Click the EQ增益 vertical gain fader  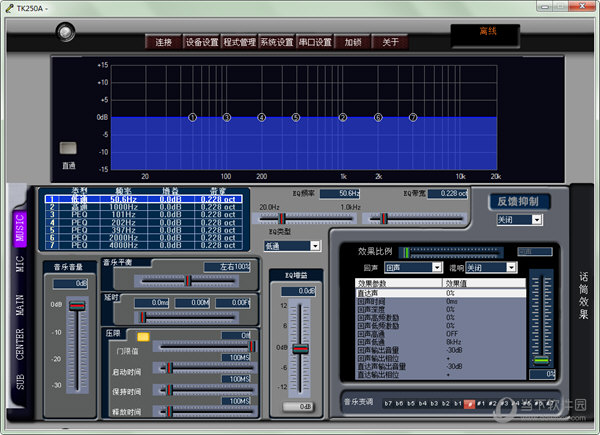(300, 349)
